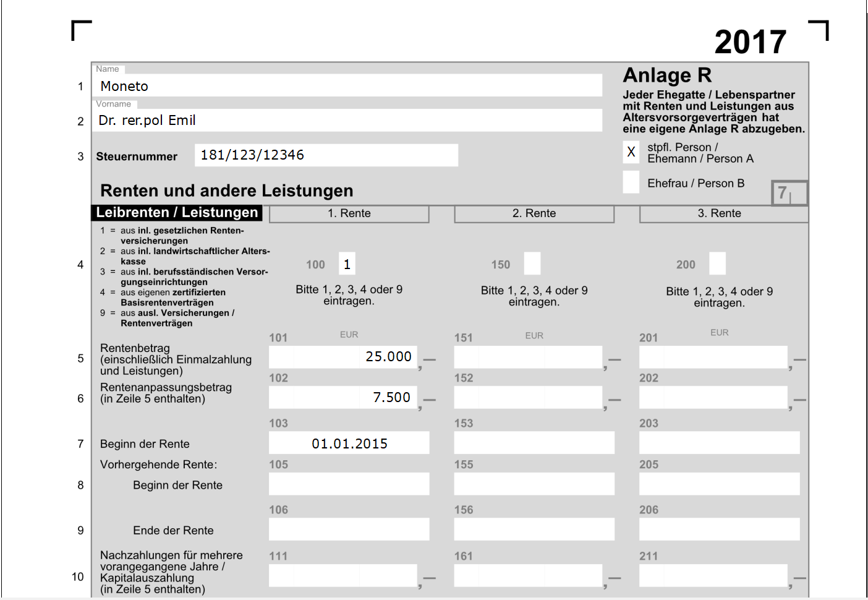
Task: Click the Leibrenten / Leistungen section header
Action: point(177,212)
